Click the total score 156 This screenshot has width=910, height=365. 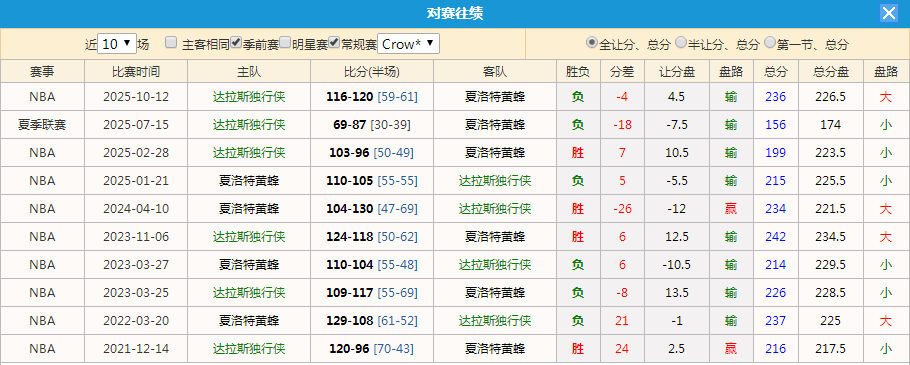point(775,125)
